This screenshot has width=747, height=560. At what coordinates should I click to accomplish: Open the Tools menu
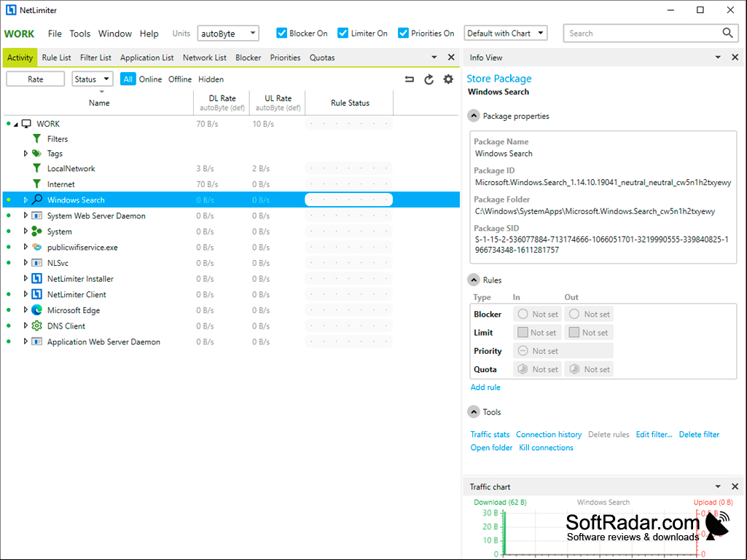79,33
